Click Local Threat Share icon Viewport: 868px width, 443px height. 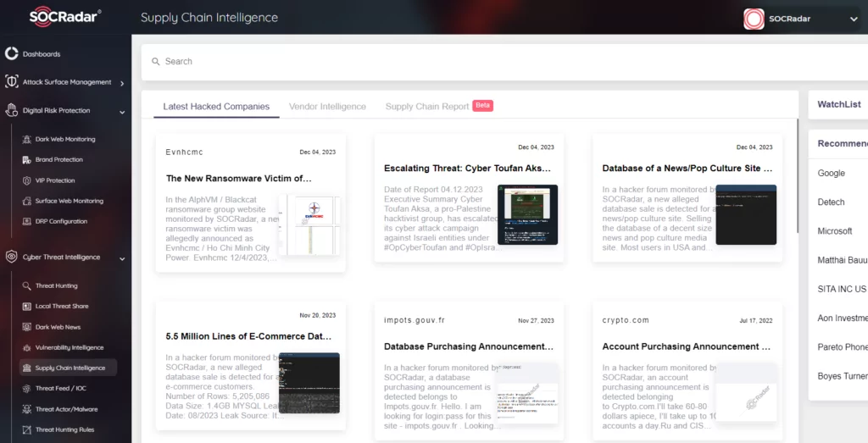point(26,307)
